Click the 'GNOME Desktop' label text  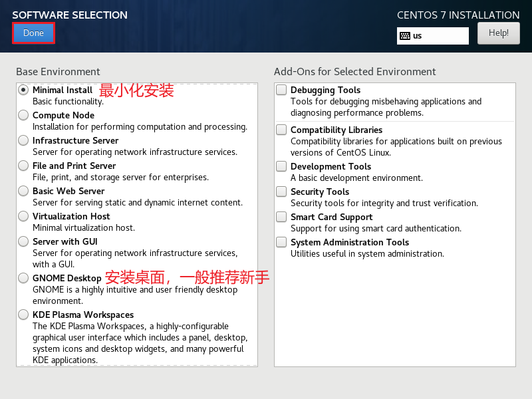coord(67,278)
